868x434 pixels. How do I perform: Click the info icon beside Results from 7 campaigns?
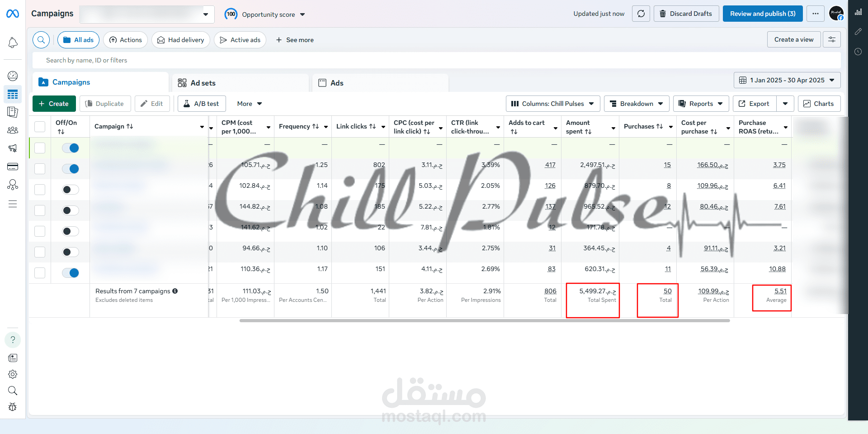pos(175,291)
